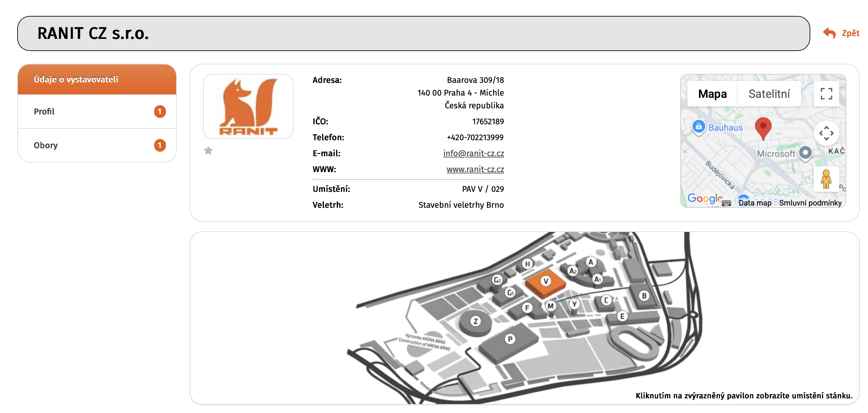Switch map to Satelitní view
The image size is (868, 413).
pyautogui.click(x=769, y=94)
